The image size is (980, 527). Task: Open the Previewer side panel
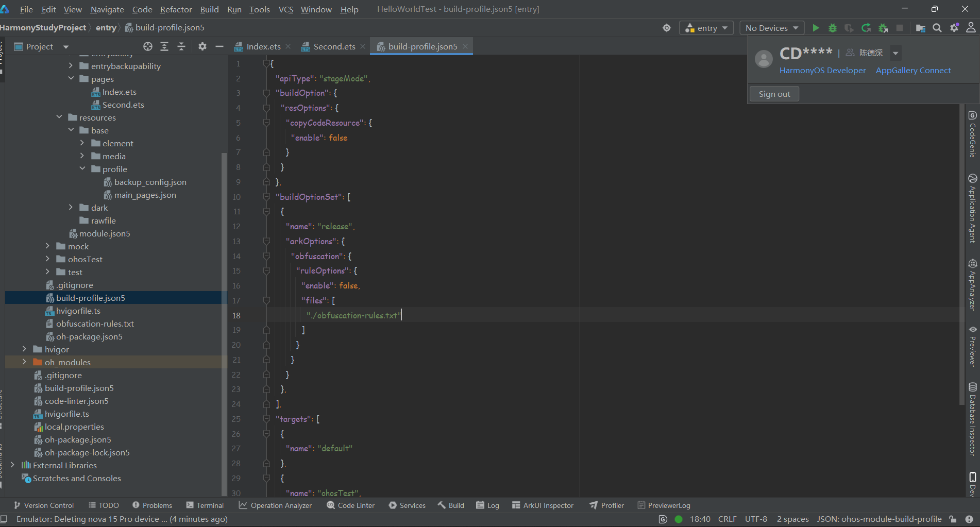click(972, 346)
